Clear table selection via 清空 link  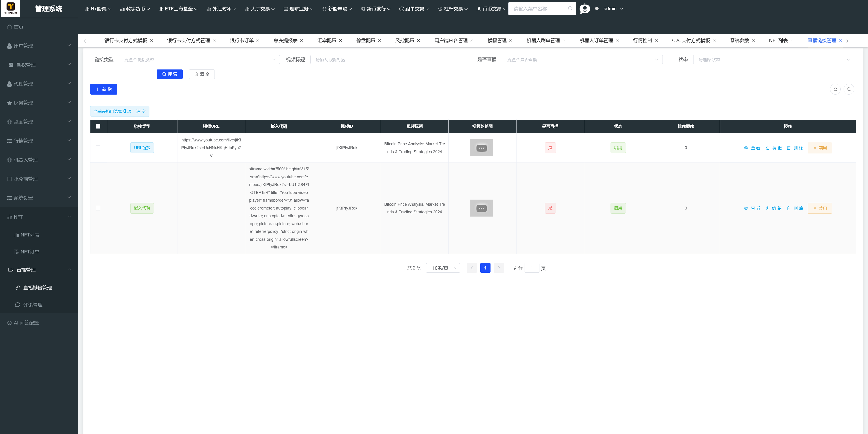141,111
